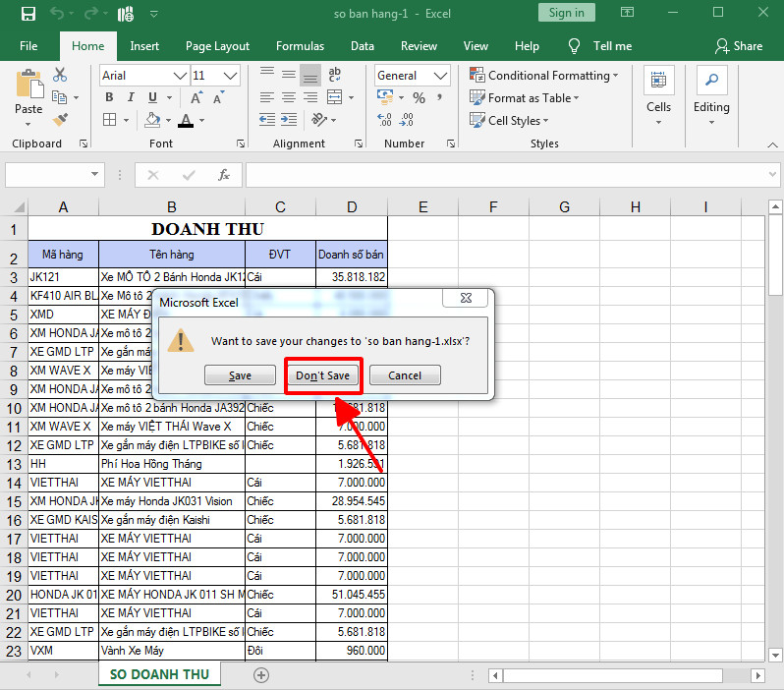Open the Customize Quick Access Toolbar dropdown
The image size is (784, 690).
pos(154,14)
